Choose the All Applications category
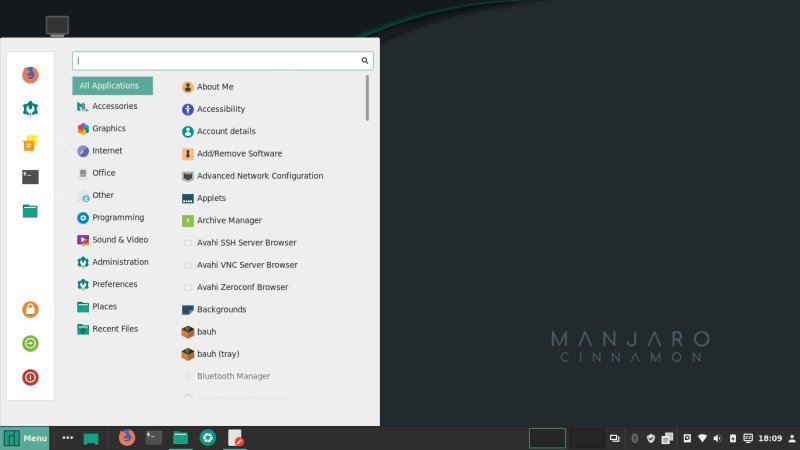The height and width of the screenshot is (450, 800). [112, 86]
